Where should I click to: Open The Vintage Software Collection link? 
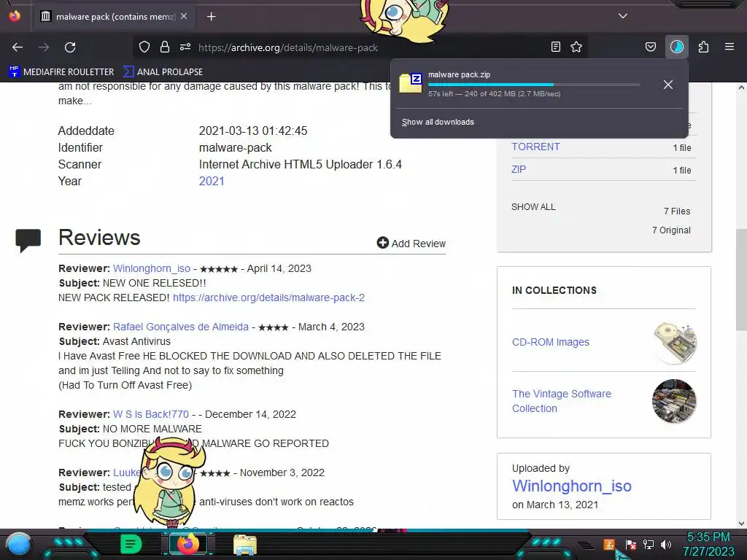(x=561, y=401)
